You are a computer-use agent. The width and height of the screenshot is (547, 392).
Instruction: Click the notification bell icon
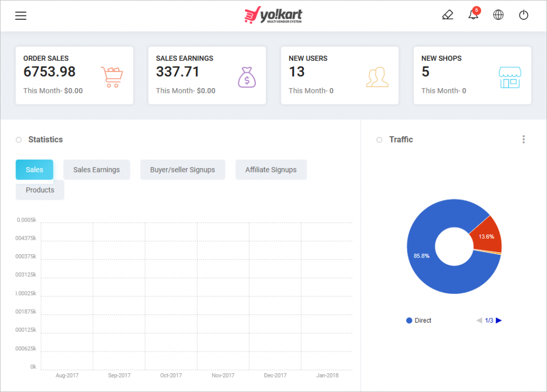[473, 15]
